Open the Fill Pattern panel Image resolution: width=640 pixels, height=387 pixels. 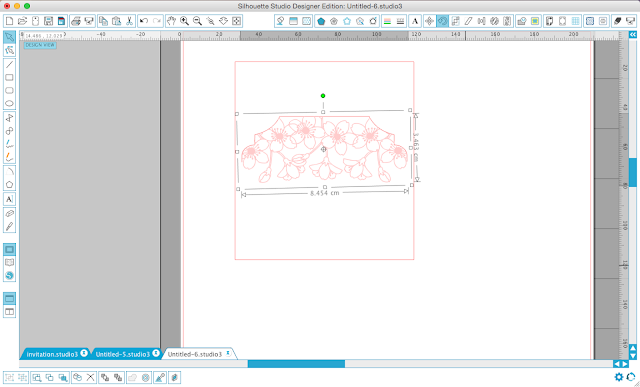point(307,21)
